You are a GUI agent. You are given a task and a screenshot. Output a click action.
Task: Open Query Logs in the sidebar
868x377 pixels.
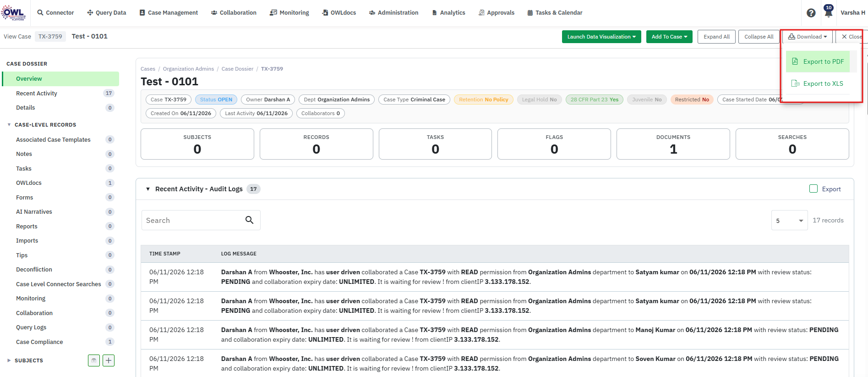pyautogui.click(x=60, y=327)
